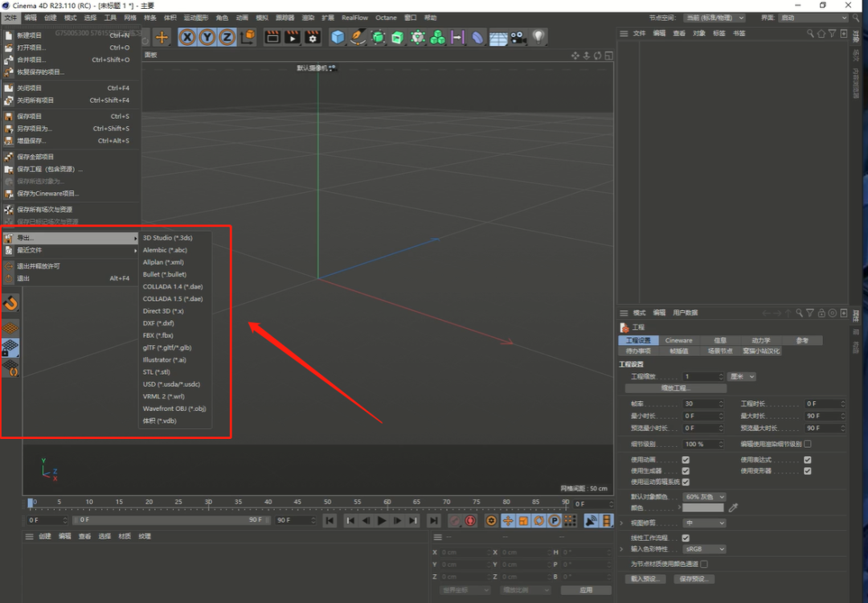
Task: Open the Edit Render Settings icon
Action: [x=313, y=37]
